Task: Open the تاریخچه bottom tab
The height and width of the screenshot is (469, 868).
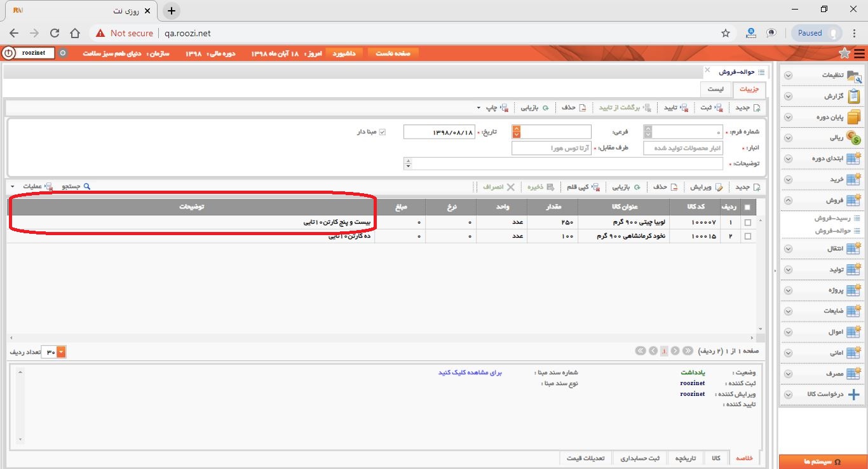Action: (686, 458)
